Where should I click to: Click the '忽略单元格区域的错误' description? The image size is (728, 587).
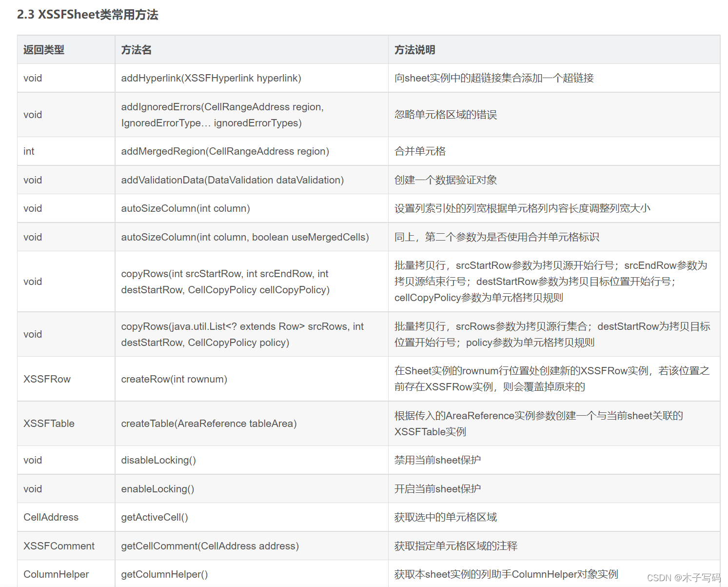[446, 115]
